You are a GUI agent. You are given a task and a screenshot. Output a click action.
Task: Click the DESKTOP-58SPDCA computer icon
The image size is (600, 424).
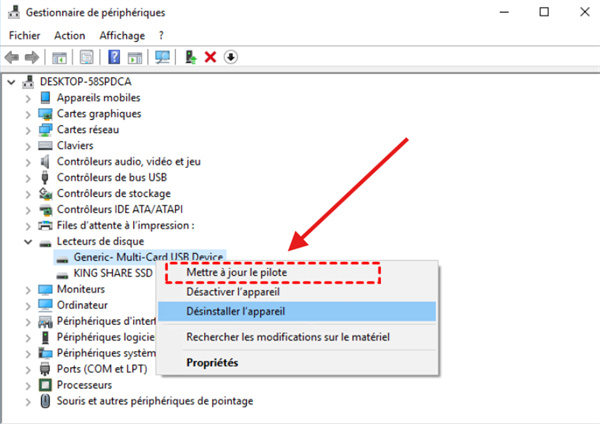[28, 82]
